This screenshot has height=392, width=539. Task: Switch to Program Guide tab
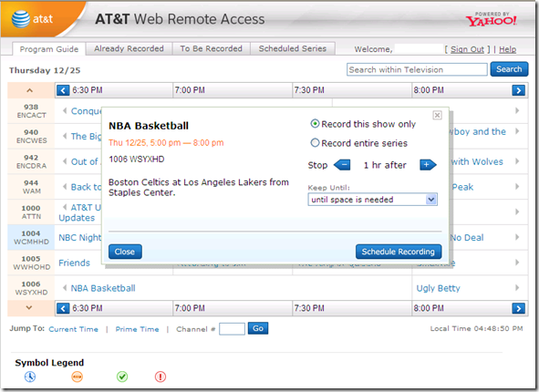tap(49, 49)
